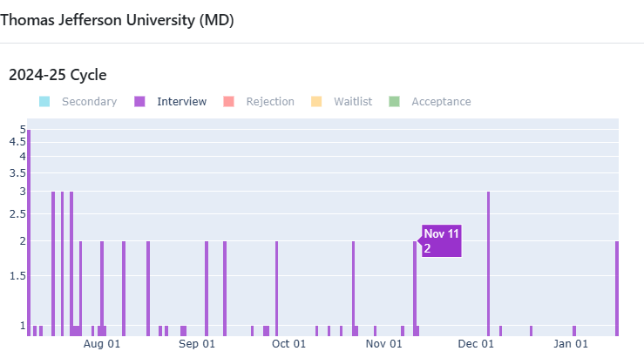Viewport: 644px width, 351px height.
Task: Click the red Rejection color swatch
Action: (x=229, y=101)
